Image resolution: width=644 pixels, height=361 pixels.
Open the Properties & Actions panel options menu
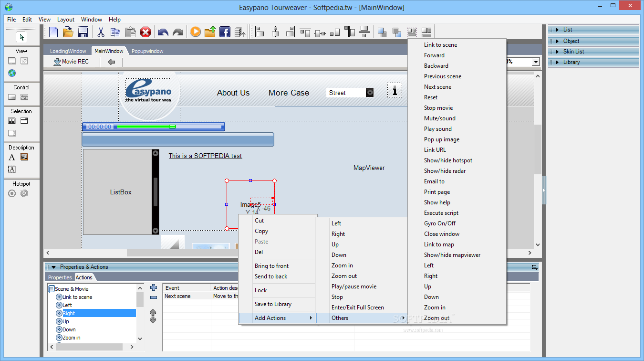pyautogui.click(x=534, y=267)
